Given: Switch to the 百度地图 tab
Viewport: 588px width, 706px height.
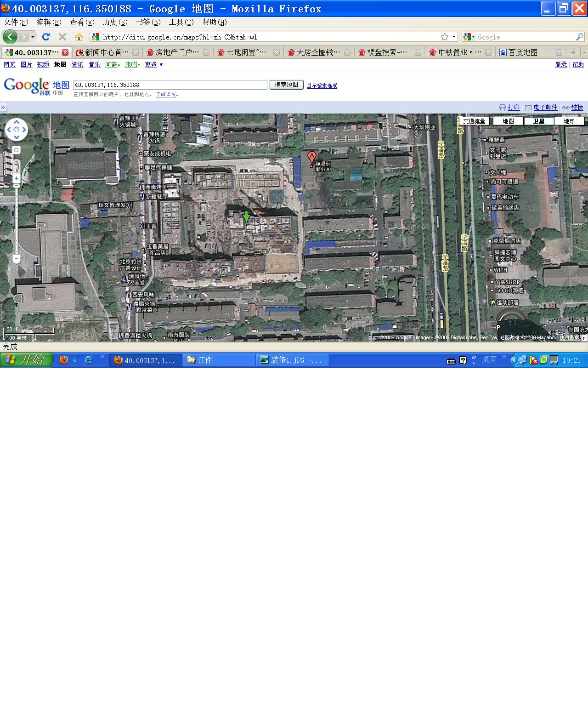Looking at the screenshot, I should [531, 52].
